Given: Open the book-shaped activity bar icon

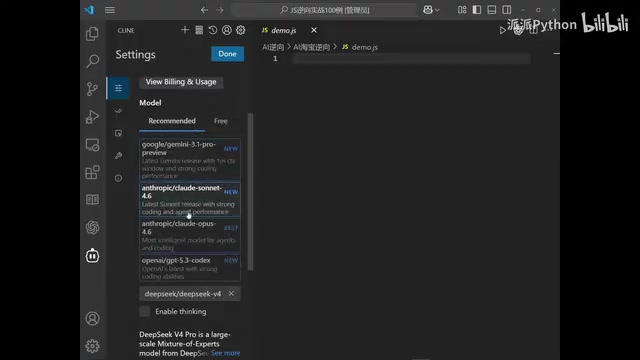Looking at the screenshot, I should pyautogui.click(x=92, y=200).
